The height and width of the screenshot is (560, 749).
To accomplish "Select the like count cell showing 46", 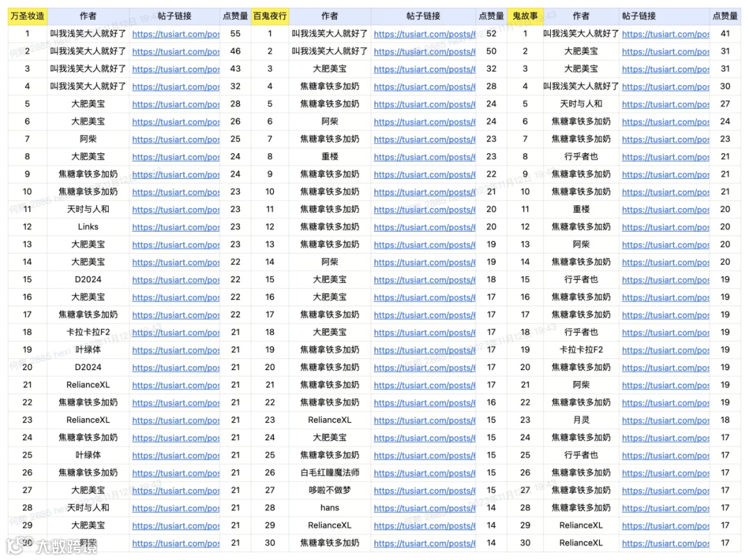I will tap(236, 51).
